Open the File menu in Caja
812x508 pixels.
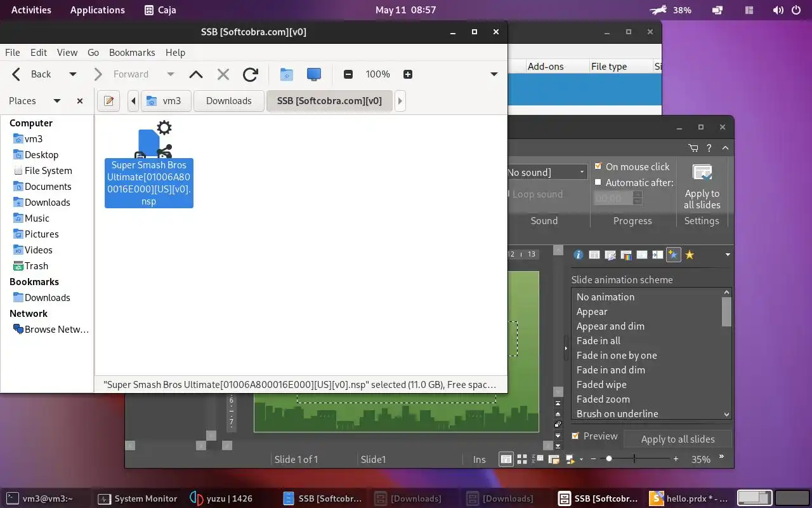(x=13, y=53)
